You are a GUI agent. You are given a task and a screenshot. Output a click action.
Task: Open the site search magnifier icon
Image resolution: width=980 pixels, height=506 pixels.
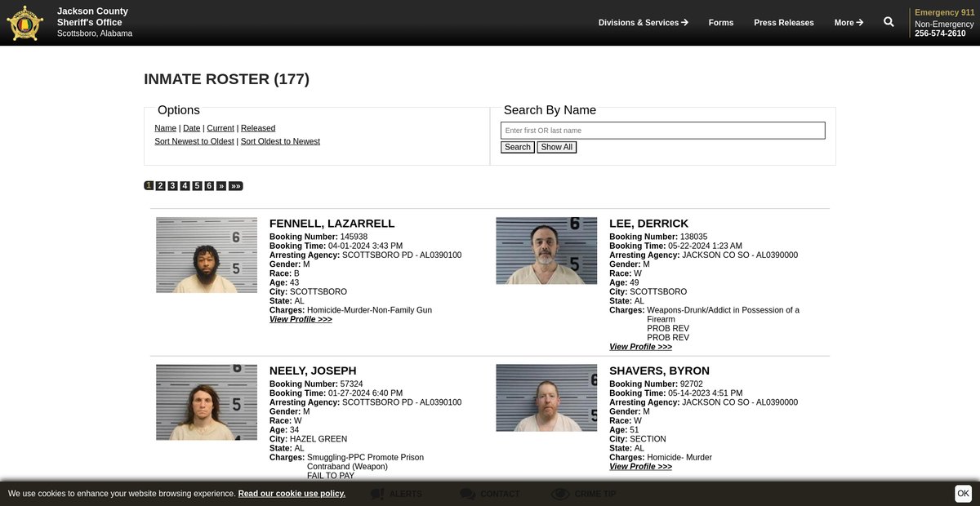(889, 22)
